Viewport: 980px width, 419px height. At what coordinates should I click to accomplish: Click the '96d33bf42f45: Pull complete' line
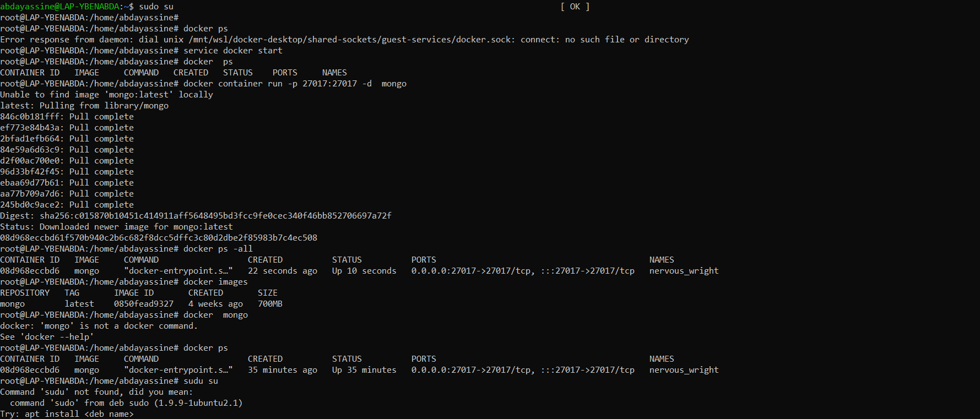click(x=67, y=172)
